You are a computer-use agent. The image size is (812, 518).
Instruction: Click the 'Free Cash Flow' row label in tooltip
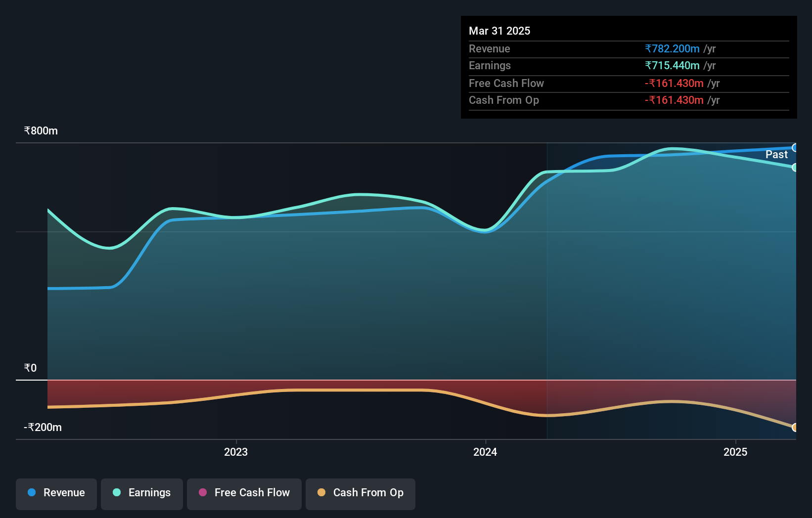(506, 83)
